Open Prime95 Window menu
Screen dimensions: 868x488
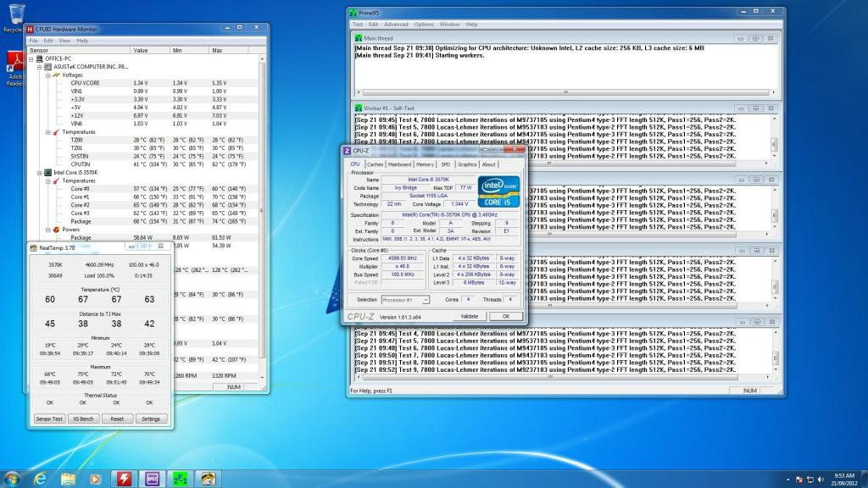click(x=449, y=25)
